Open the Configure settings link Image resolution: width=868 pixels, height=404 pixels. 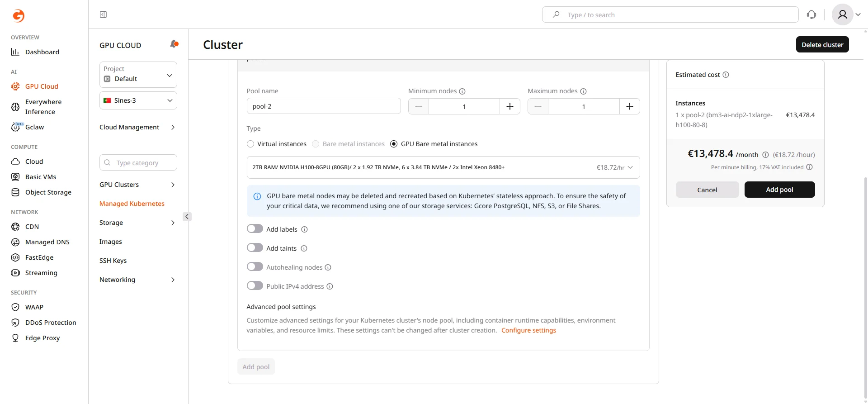(x=528, y=330)
